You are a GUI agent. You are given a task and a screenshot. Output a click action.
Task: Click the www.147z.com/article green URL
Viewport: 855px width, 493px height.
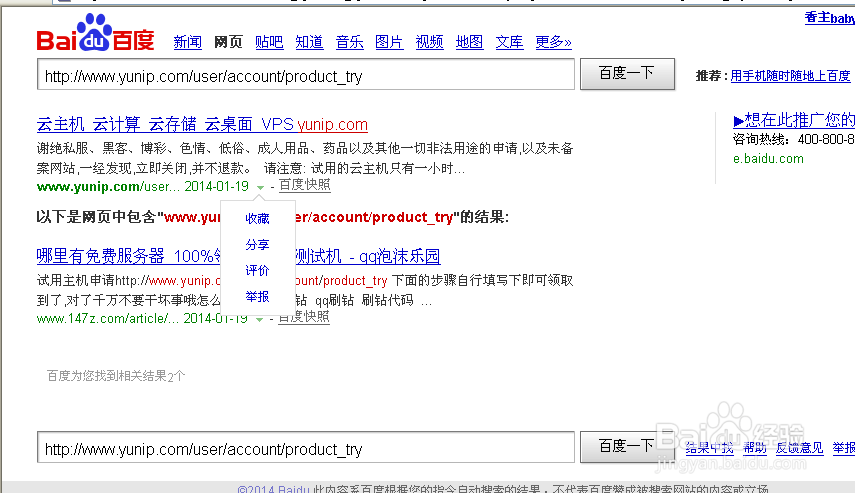[107, 318]
